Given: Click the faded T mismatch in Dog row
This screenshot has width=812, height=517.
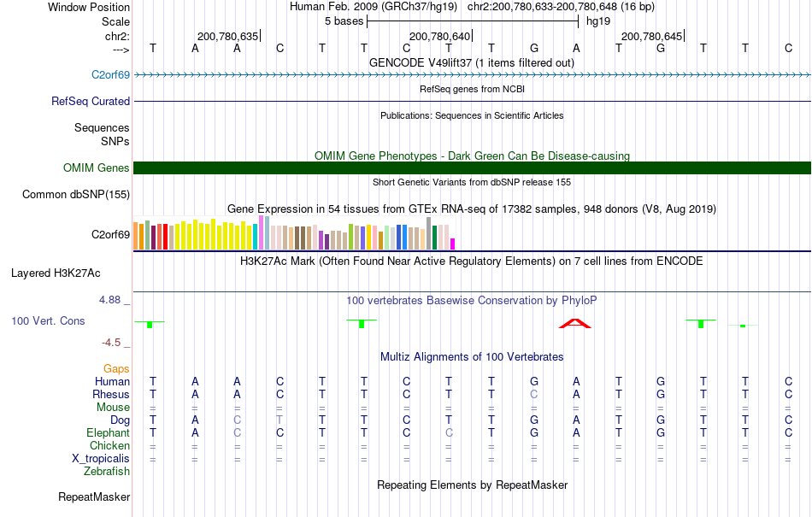Looking at the screenshot, I should (x=279, y=420).
